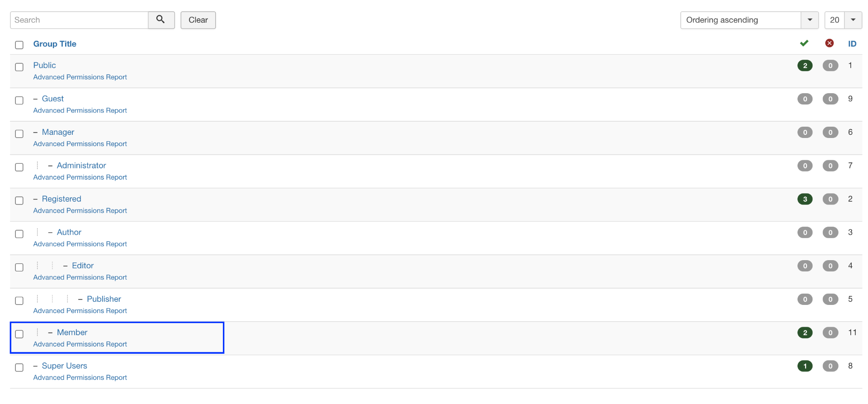The image size is (868, 404).
Task: Open the Author group link
Action: pyautogui.click(x=69, y=232)
